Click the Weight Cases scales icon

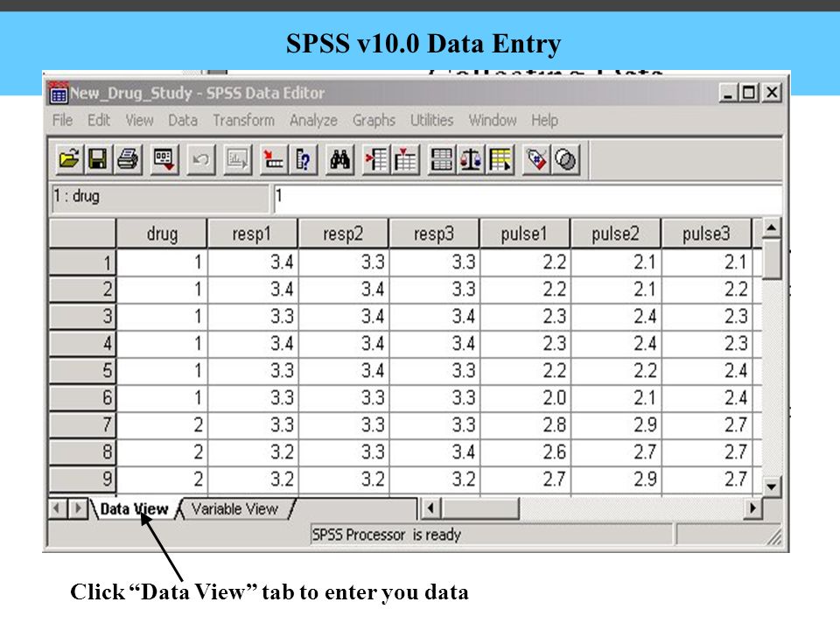(471, 159)
